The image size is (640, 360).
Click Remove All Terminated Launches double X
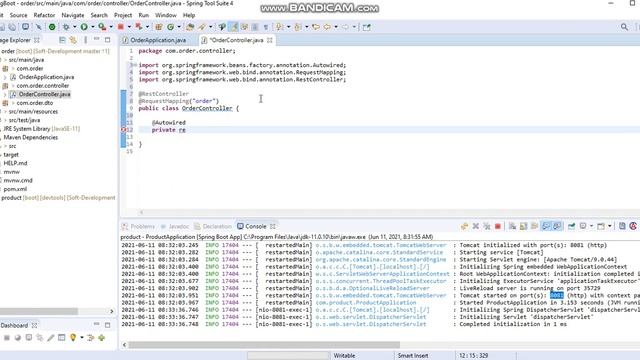point(487,226)
